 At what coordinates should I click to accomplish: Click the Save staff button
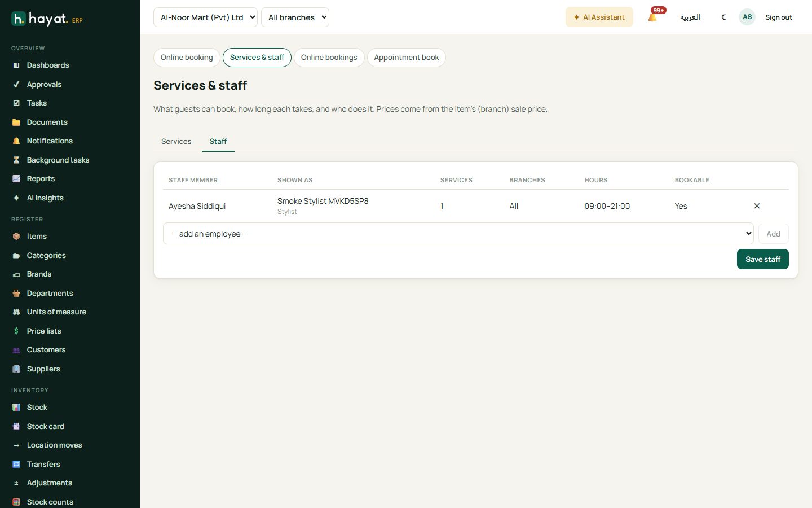763,259
